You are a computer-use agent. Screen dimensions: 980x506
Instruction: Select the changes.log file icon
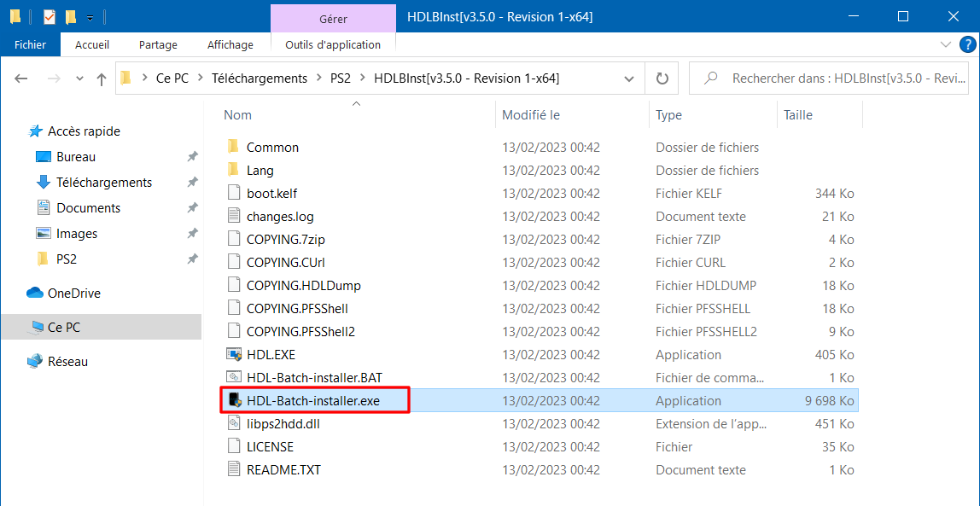point(234,216)
